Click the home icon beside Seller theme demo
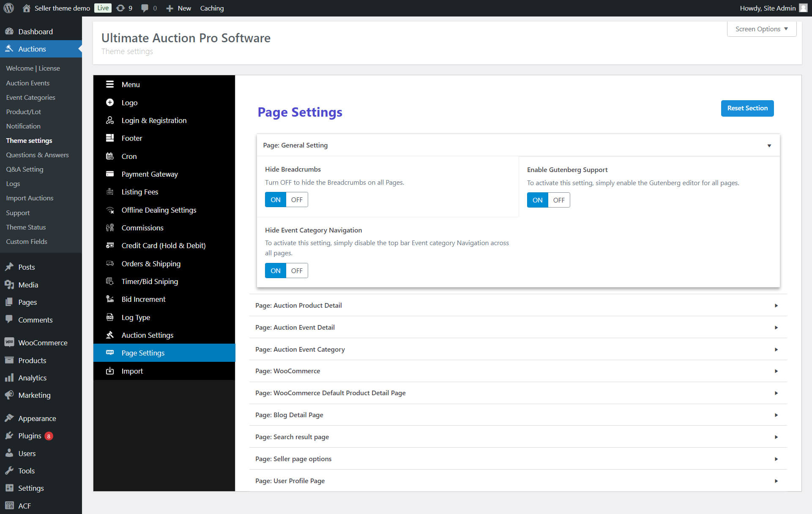Viewport: 812px width, 514px height. pos(26,8)
